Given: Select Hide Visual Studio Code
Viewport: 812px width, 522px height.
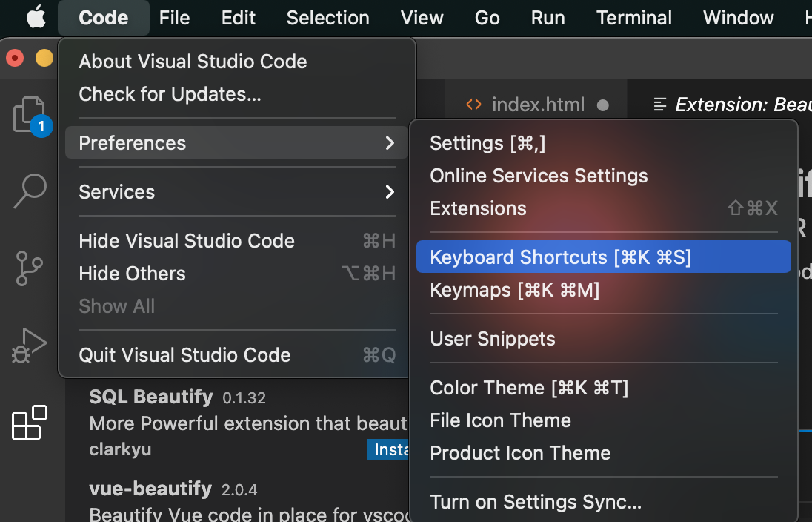Looking at the screenshot, I should pos(236,241).
